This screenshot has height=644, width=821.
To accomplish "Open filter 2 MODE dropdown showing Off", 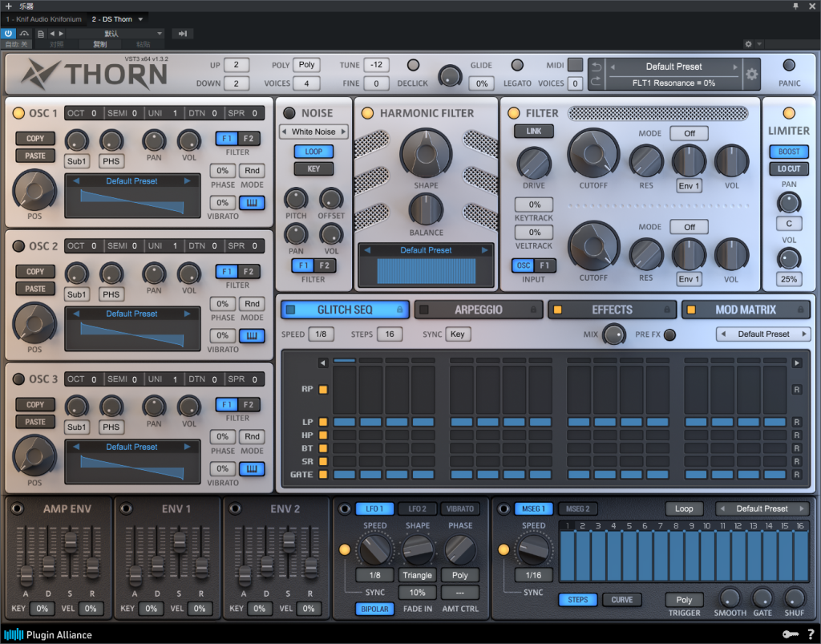I will click(689, 227).
